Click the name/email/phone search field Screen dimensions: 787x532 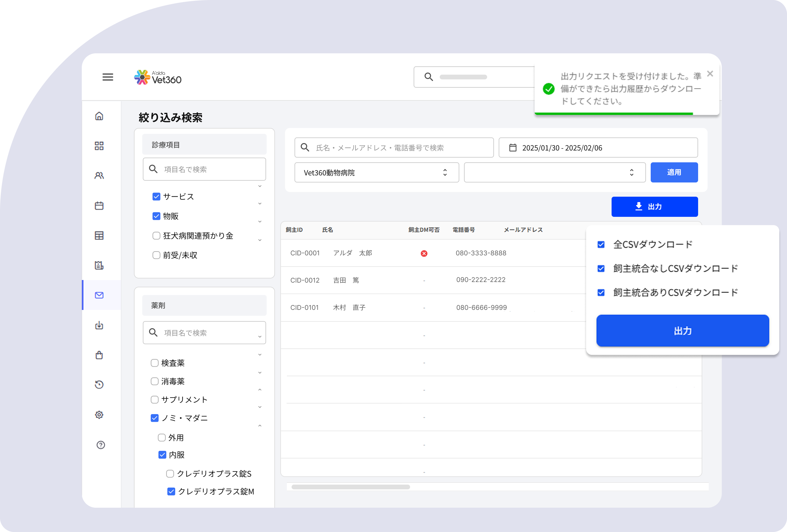point(394,148)
